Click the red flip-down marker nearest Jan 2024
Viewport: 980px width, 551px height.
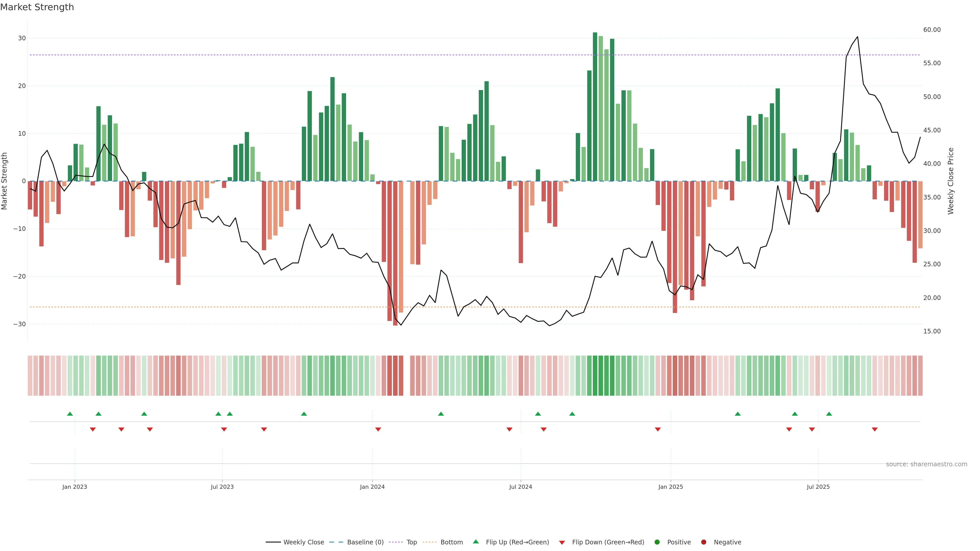click(378, 429)
